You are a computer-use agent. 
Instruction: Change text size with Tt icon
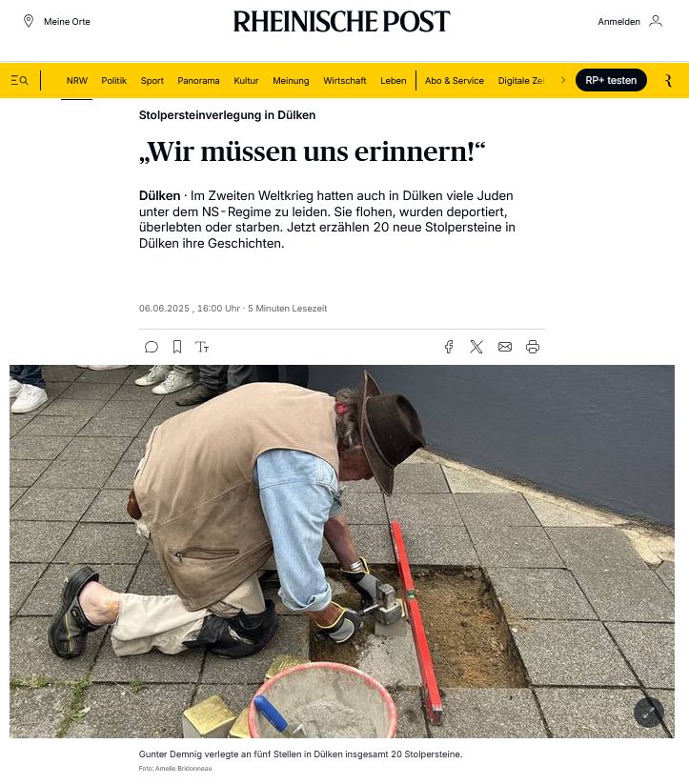[202, 347]
